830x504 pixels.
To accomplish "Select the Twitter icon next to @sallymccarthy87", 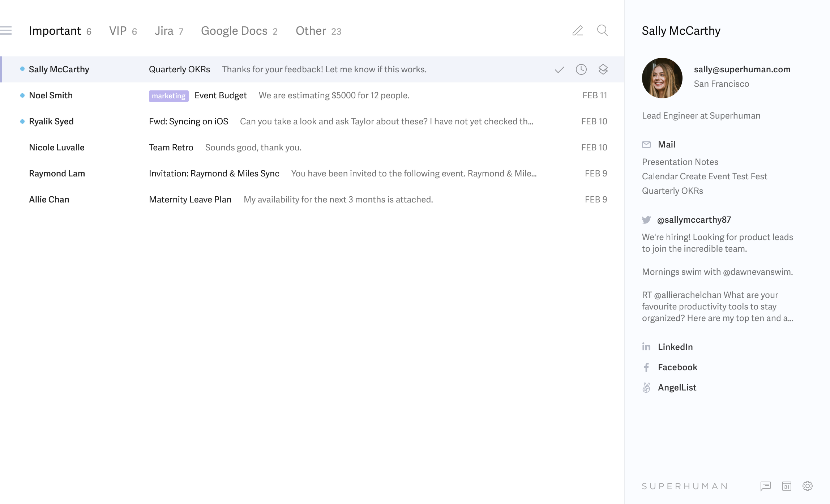I will coord(646,219).
